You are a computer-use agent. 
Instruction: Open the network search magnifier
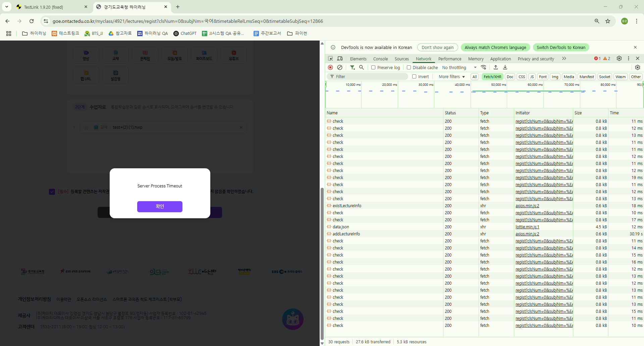[x=362, y=67]
